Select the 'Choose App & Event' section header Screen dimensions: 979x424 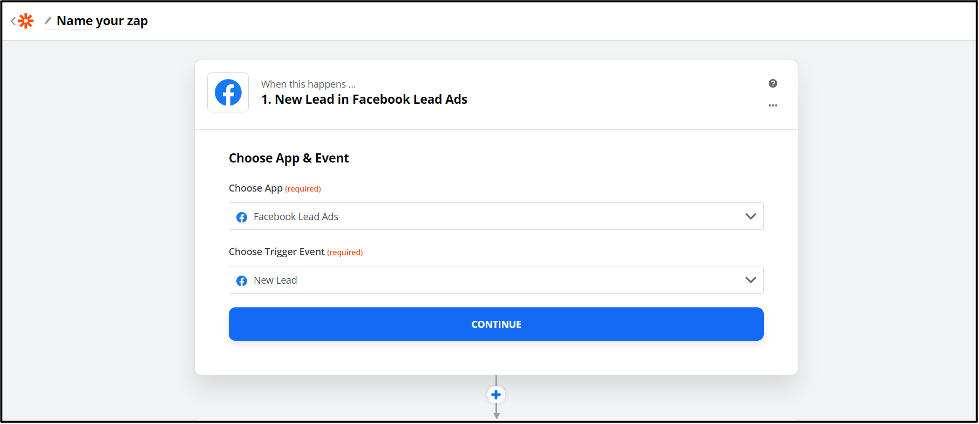(289, 158)
